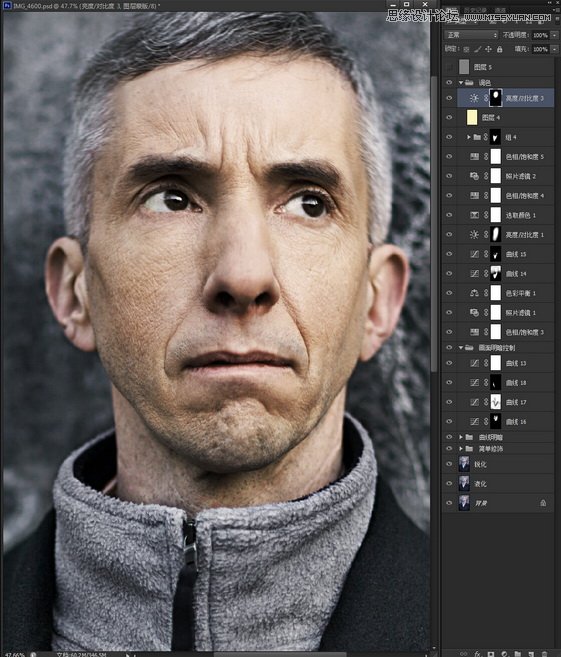This screenshot has width=561, height=657.
Task: Click lock position move icon
Action: (488, 49)
